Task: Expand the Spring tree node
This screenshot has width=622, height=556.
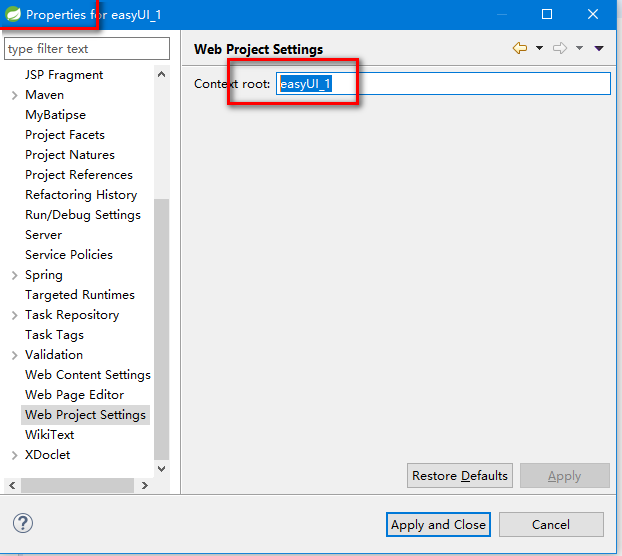Action: pyautogui.click(x=14, y=275)
